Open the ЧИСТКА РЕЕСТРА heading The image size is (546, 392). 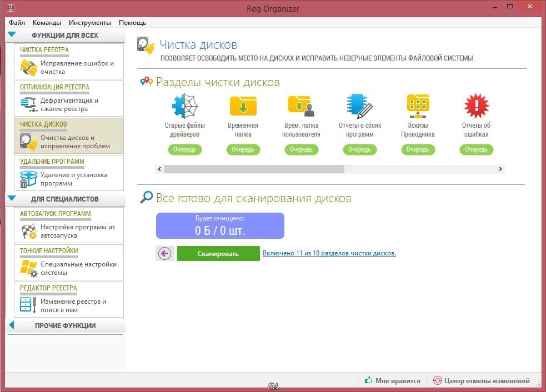point(44,50)
